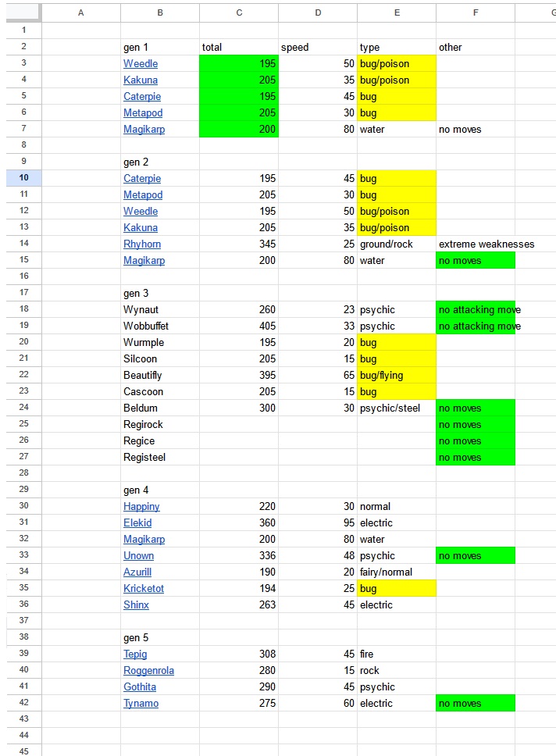Select the 'psychic/steel' type cell for Beldum
Viewport: 556px width, 756px height.
click(397, 408)
